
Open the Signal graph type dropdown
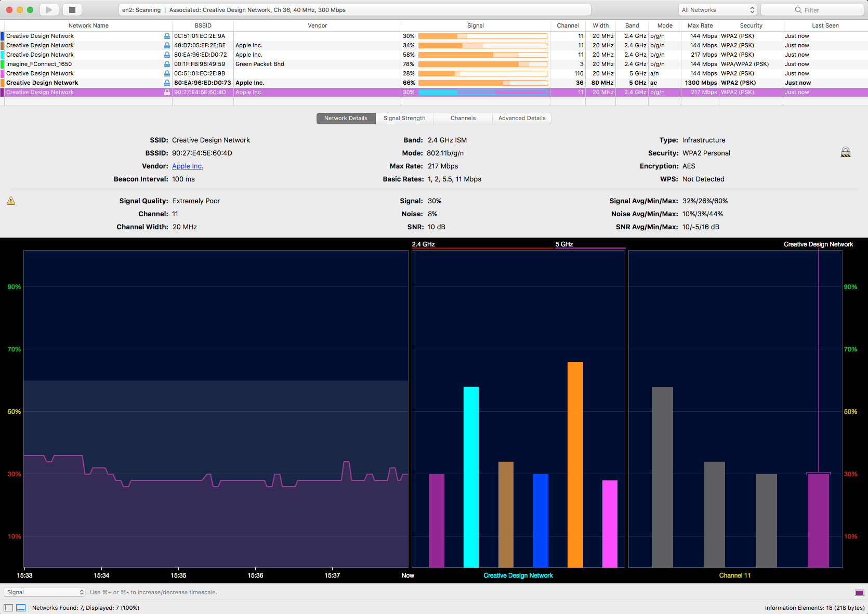(45, 592)
